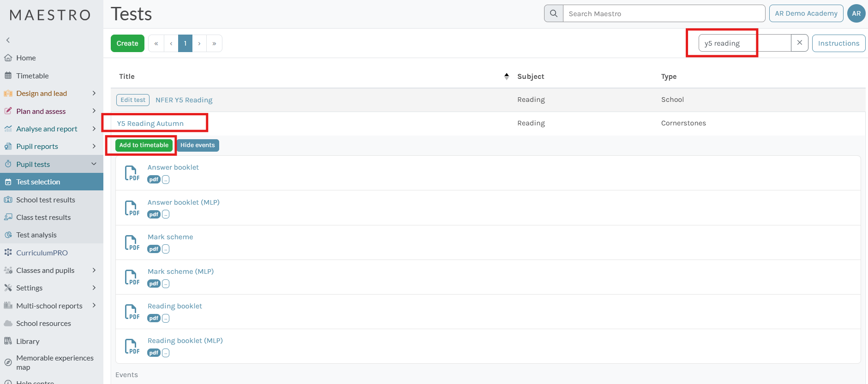This screenshot has height=384, width=868.
Task: Expand the Design and lead menu
Action: point(94,94)
